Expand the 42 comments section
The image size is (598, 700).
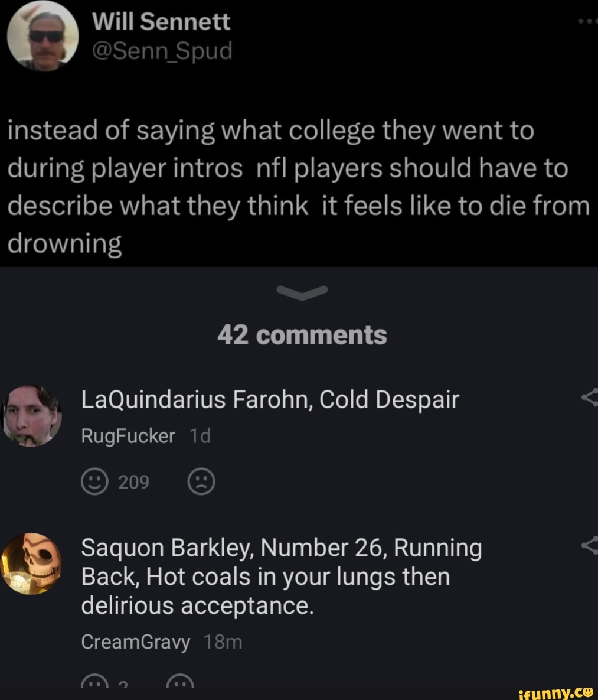(x=303, y=334)
